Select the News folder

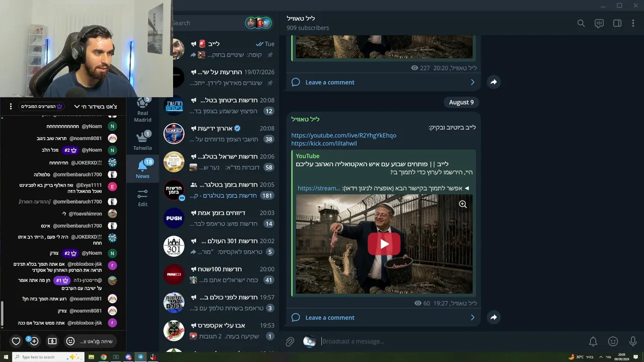142,169
